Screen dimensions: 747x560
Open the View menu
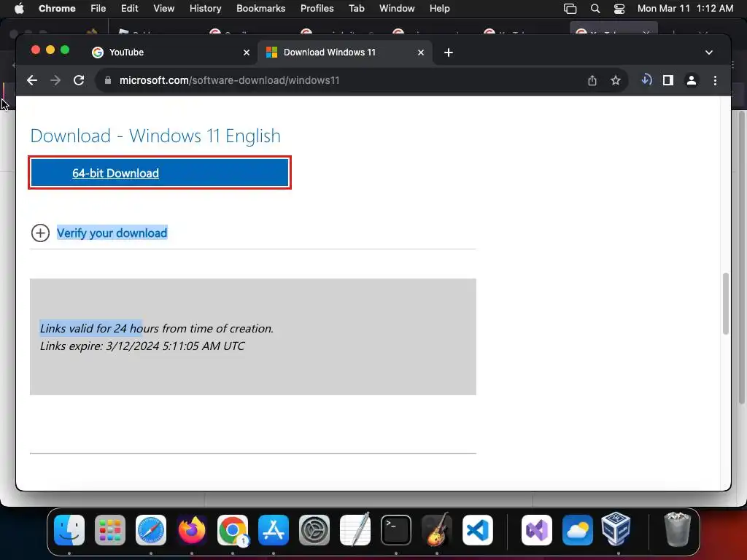164,8
